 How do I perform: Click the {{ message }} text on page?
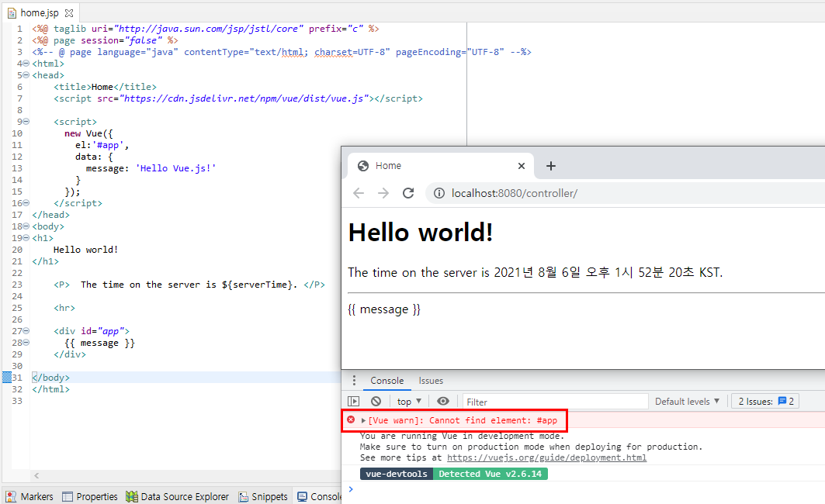click(x=384, y=309)
